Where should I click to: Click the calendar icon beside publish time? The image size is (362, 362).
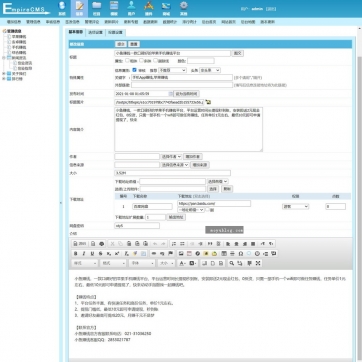pos(171,94)
